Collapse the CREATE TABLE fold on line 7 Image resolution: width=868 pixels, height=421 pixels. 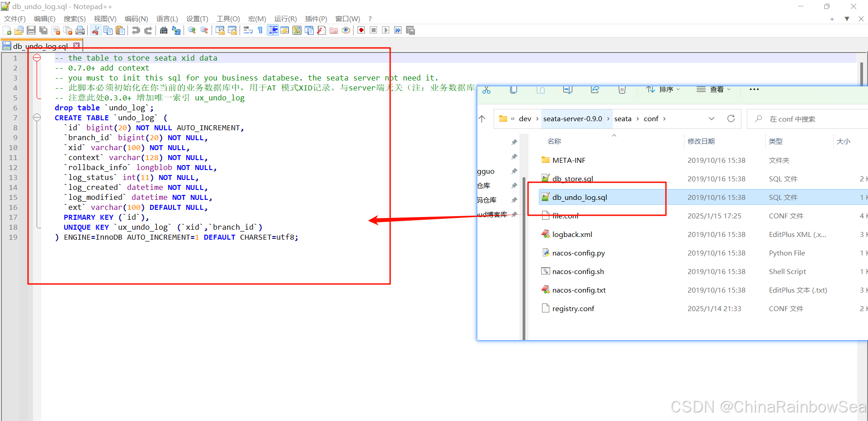37,118
